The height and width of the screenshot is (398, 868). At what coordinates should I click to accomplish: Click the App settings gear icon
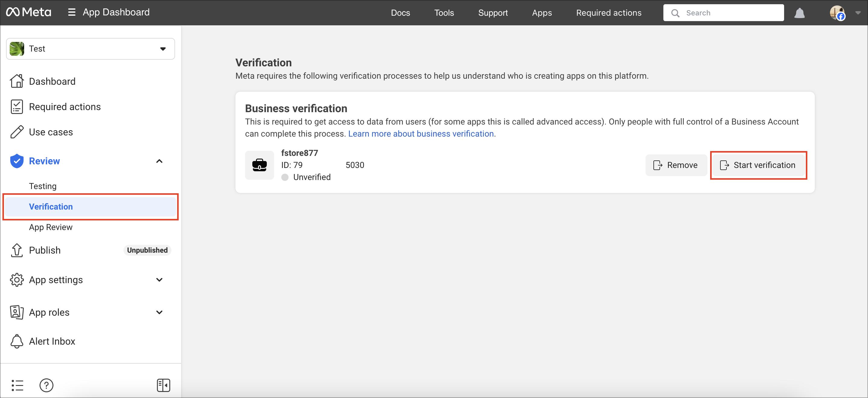(x=17, y=280)
